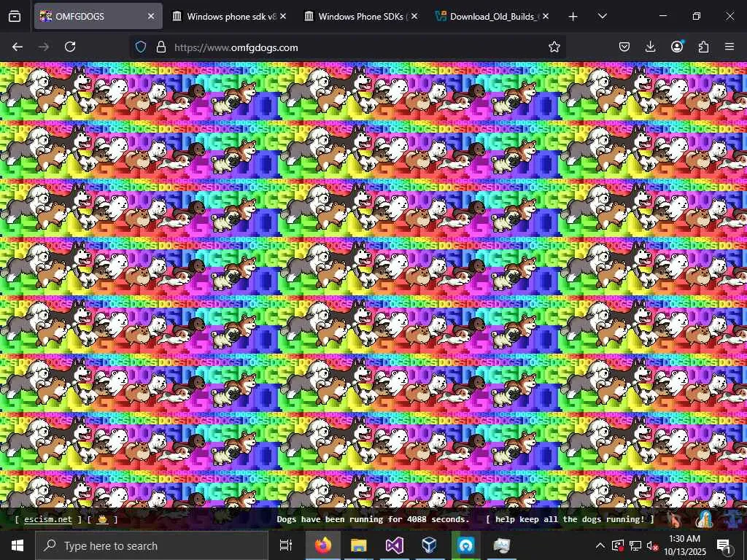The image size is (747, 560).
Task: Open a new browser tab
Action: (573, 17)
